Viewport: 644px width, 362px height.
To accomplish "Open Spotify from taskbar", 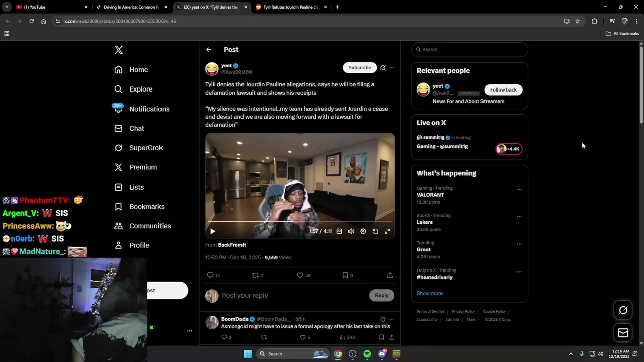I will 367,354.
